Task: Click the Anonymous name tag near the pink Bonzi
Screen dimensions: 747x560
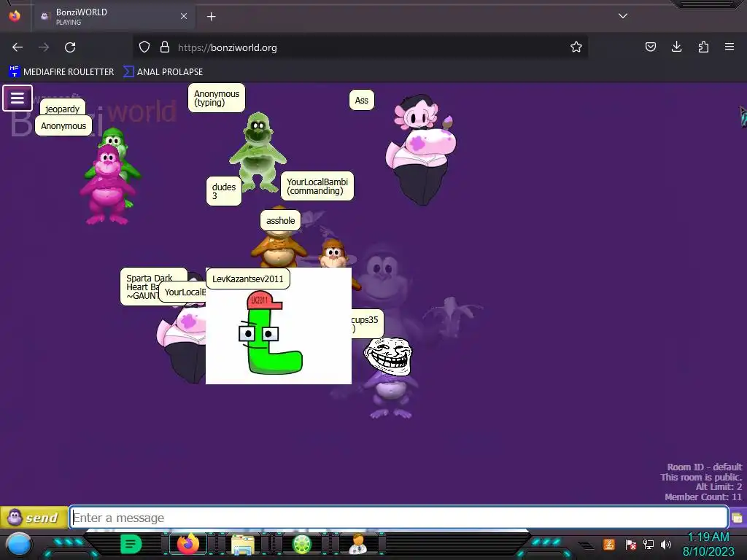Action: pos(63,125)
